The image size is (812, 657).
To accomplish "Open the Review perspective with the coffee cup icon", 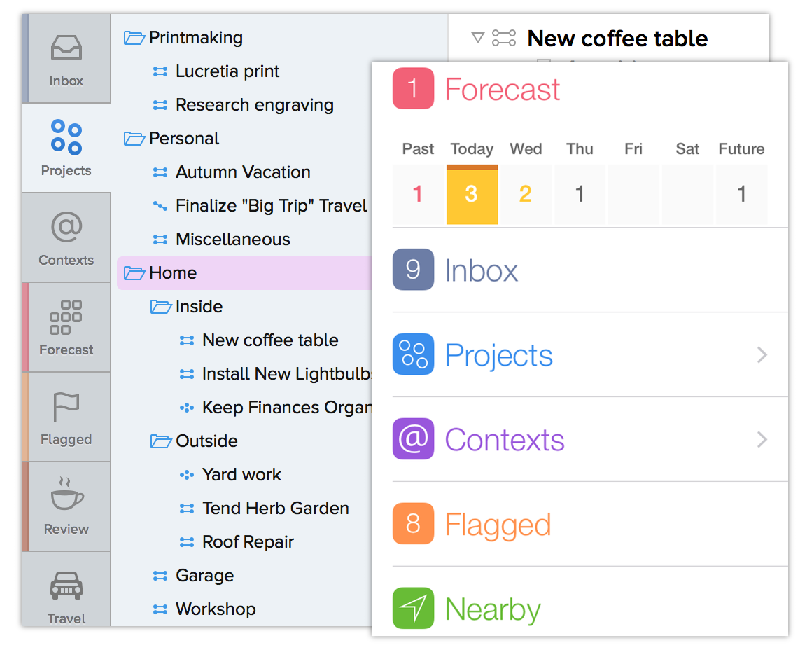I will [66, 506].
